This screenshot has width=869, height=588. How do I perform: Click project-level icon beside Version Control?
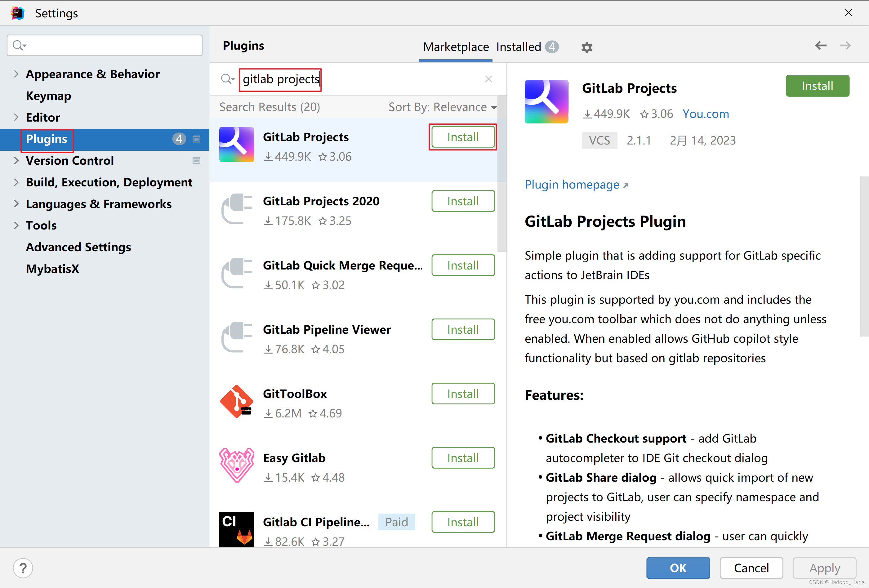196,161
